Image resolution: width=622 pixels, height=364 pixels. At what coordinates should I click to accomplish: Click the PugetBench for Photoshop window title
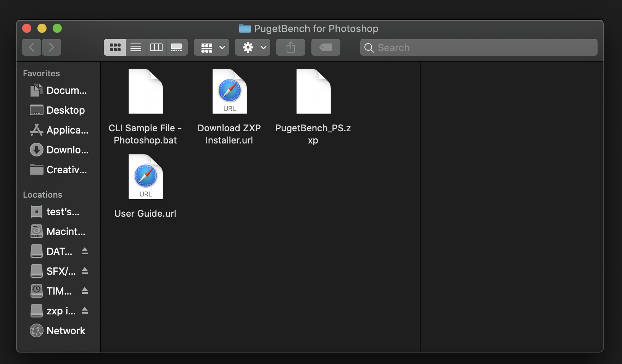pyautogui.click(x=316, y=29)
